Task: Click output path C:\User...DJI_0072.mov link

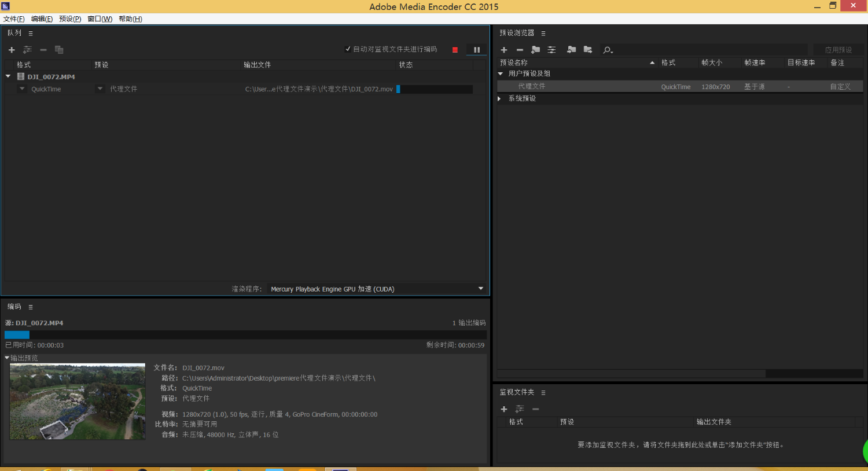Action: (x=319, y=89)
